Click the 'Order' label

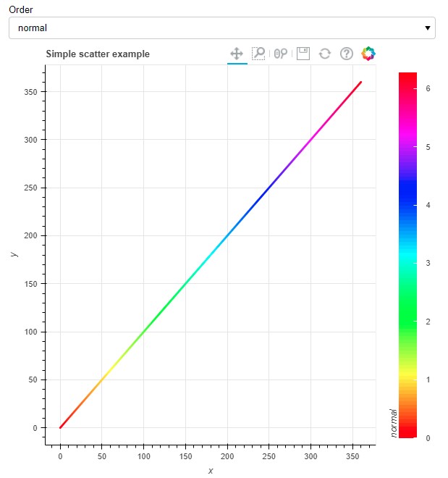(x=21, y=9)
